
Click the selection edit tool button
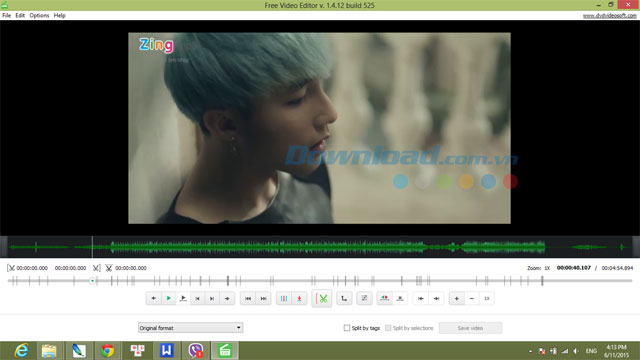click(x=364, y=298)
